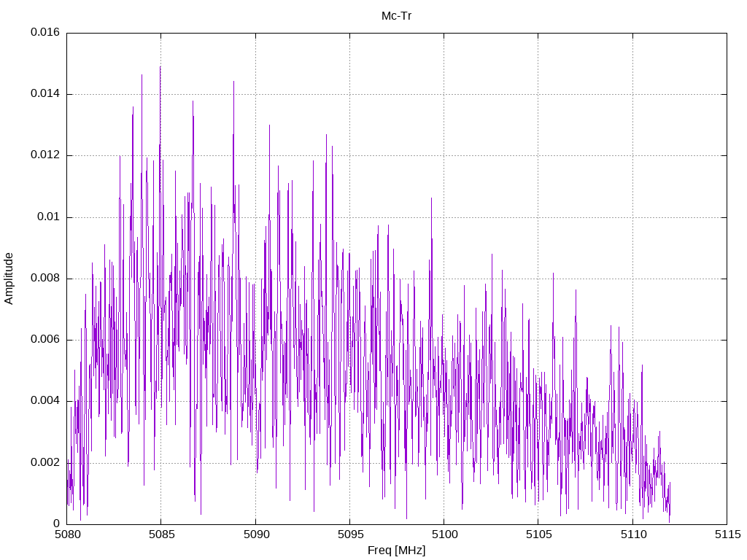
Task: Click the 5095 x-axis tick label
Action: pos(350,534)
